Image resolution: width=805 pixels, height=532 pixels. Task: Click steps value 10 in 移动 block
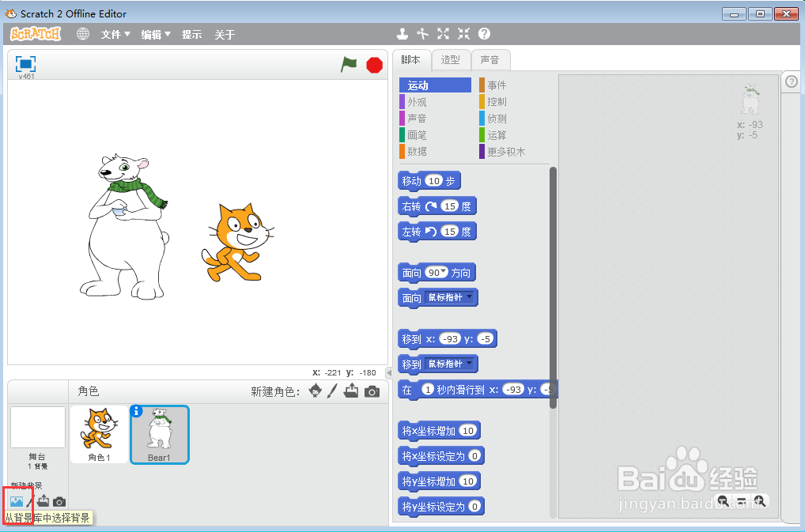434,180
